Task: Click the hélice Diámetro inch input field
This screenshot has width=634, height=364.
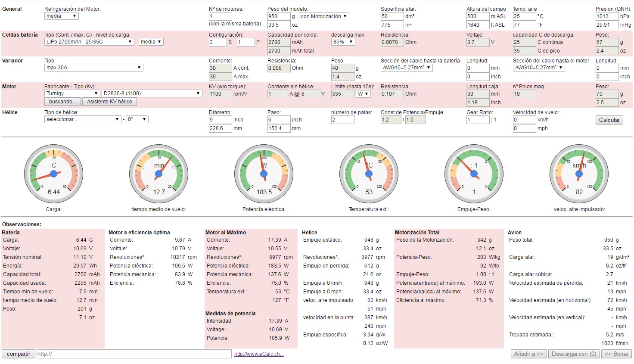Action: (x=220, y=120)
